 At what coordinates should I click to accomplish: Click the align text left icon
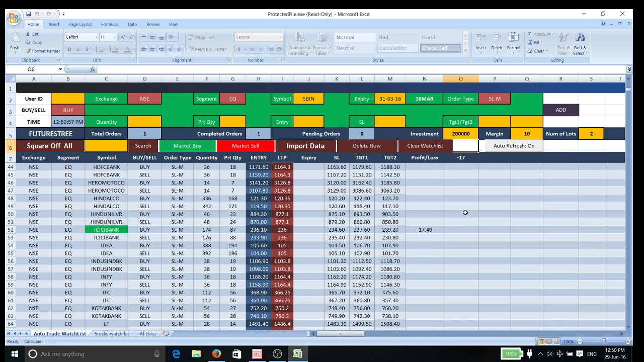pos(144,49)
